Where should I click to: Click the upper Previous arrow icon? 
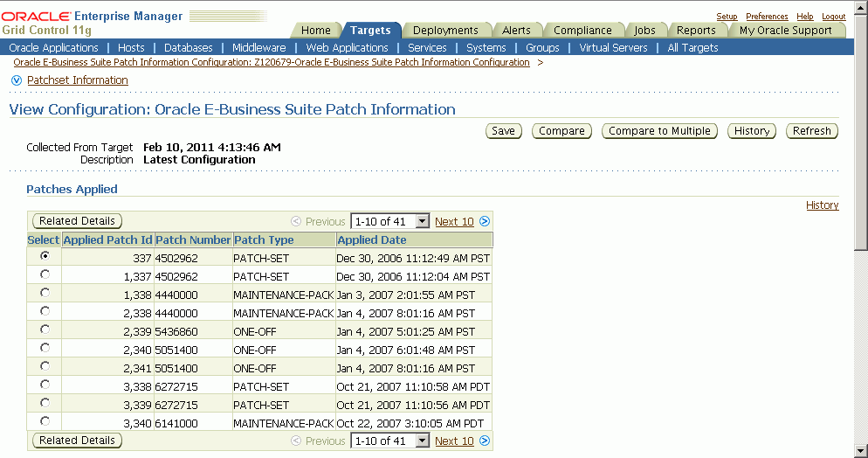coord(296,221)
